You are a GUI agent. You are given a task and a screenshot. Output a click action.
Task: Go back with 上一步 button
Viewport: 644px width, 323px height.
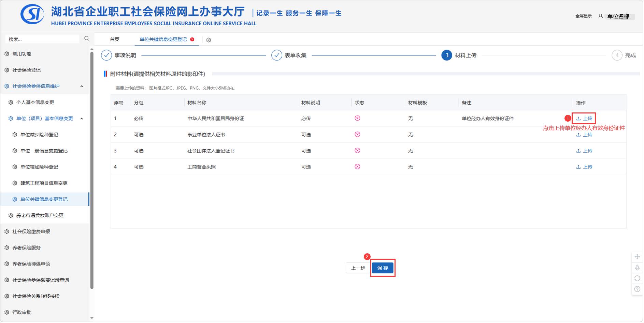pyautogui.click(x=358, y=268)
